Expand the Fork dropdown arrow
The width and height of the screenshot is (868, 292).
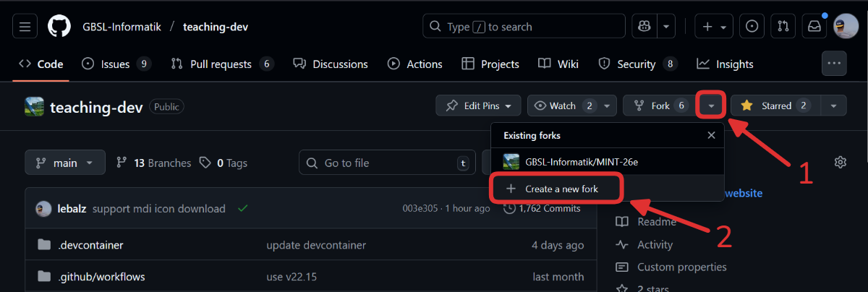click(712, 106)
